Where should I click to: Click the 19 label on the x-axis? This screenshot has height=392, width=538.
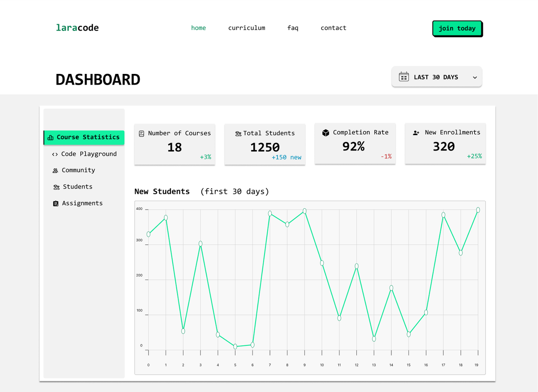(x=477, y=365)
